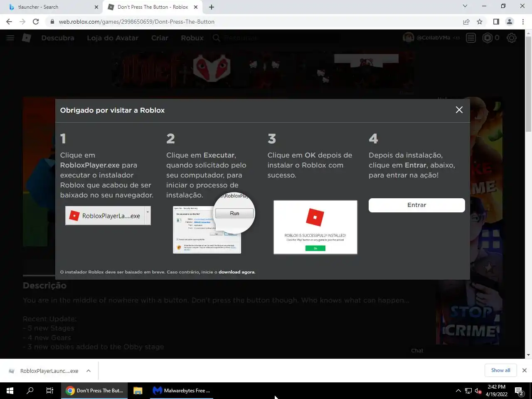This screenshot has width=532, height=399.
Task: Open File Explorer from taskbar
Action: pos(138,391)
